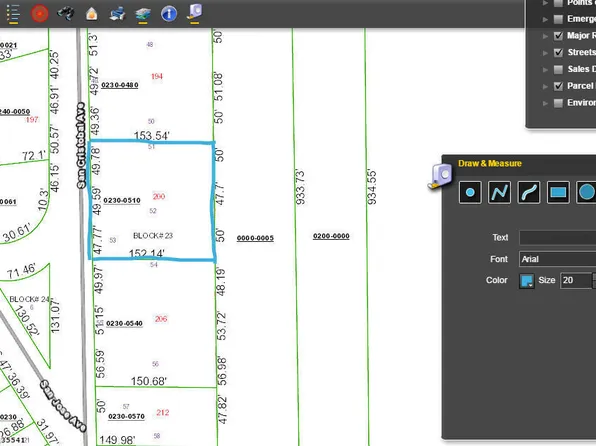Open the printer tool

(x=117, y=14)
